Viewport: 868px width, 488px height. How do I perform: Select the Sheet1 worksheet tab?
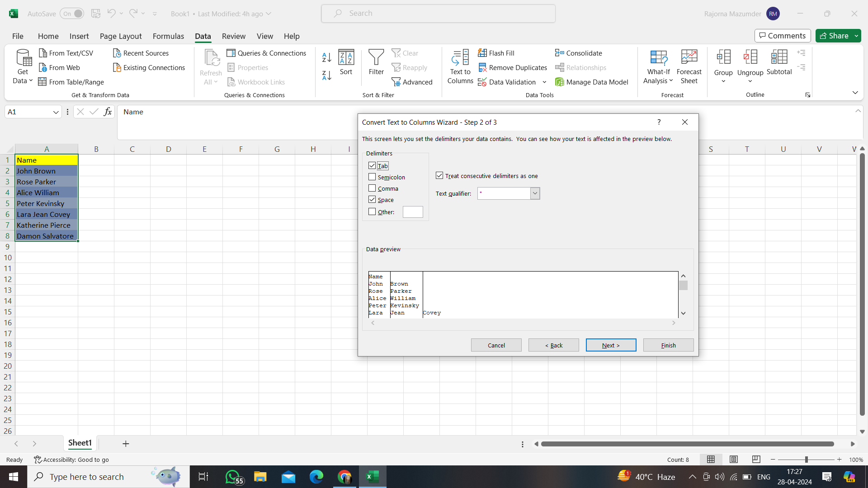80,443
